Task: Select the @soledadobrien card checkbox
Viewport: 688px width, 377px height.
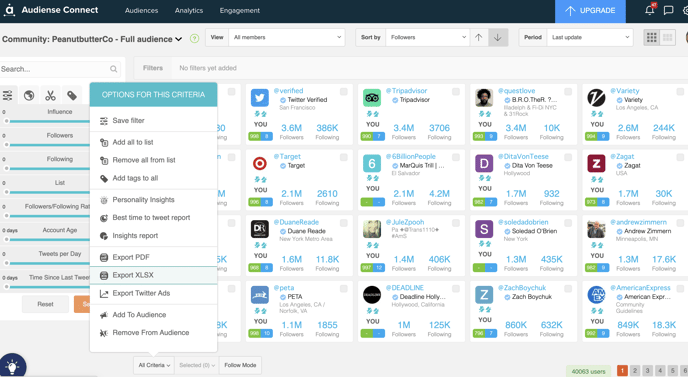Action: [568, 223]
